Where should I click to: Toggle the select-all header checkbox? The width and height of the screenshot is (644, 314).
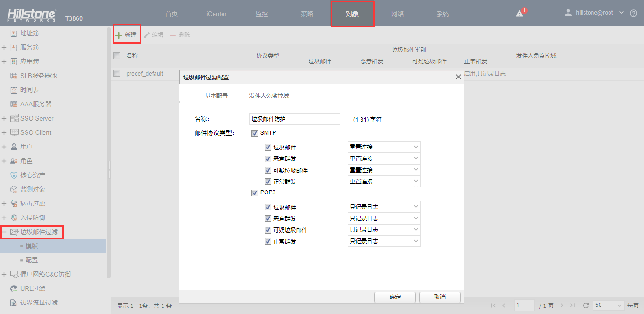coord(117,56)
